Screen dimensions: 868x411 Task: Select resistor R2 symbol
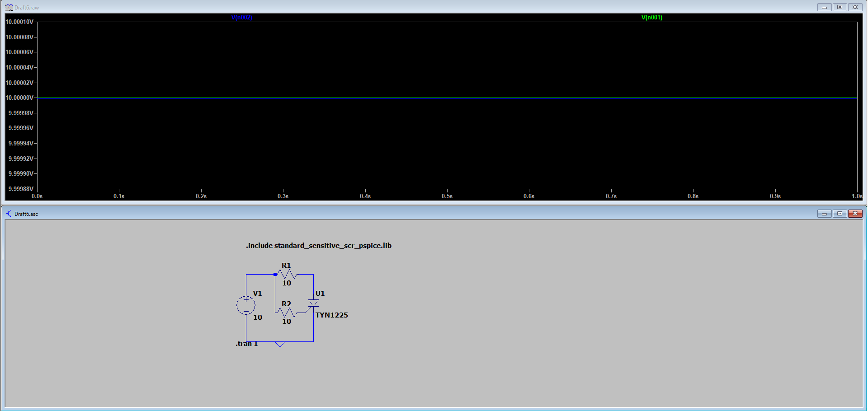click(287, 313)
